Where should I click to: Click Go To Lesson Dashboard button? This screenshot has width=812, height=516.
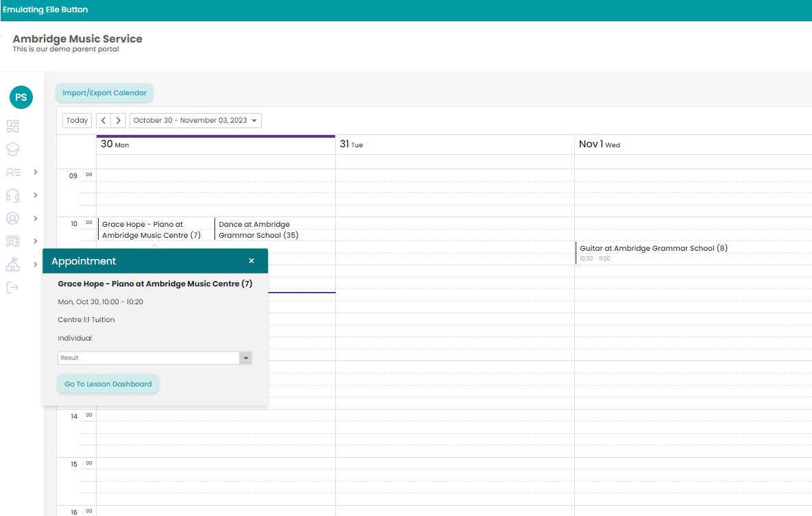(108, 384)
